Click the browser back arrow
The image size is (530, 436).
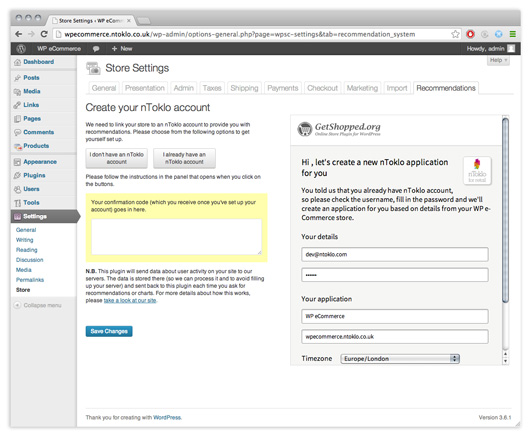click(19, 34)
